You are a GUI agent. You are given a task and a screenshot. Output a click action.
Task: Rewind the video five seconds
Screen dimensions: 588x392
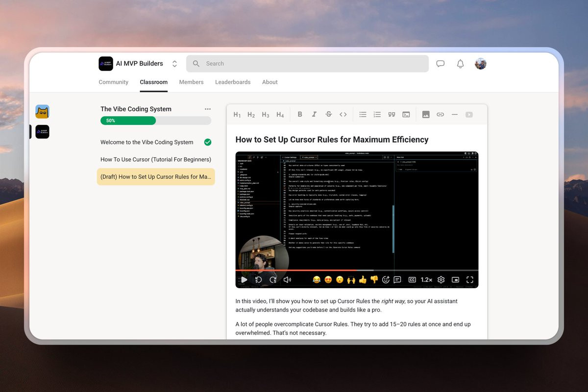pyautogui.click(x=258, y=280)
